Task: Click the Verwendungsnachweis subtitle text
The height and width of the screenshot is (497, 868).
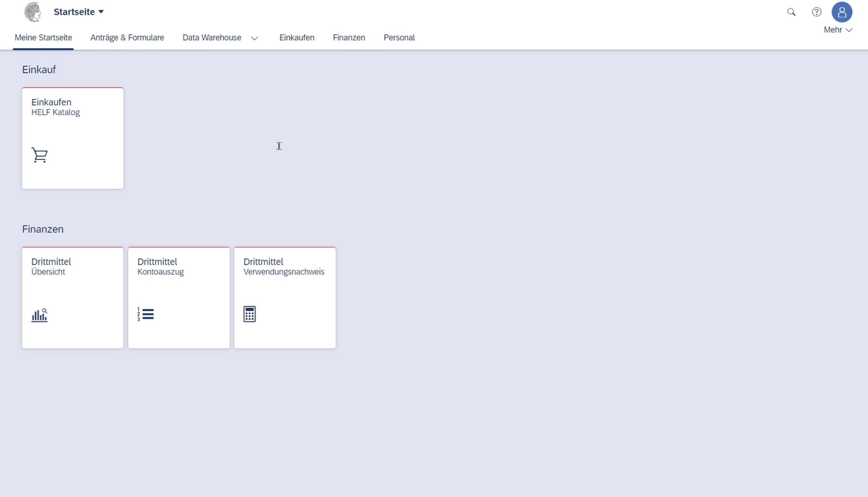Action: [x=284, y=272]
